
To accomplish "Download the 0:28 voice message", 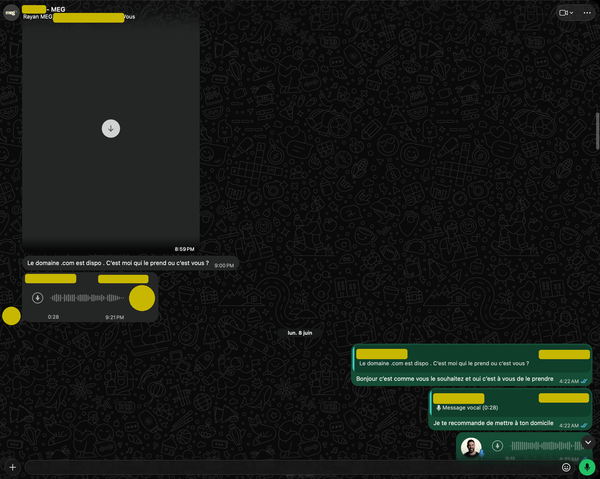I will (38, 298).
